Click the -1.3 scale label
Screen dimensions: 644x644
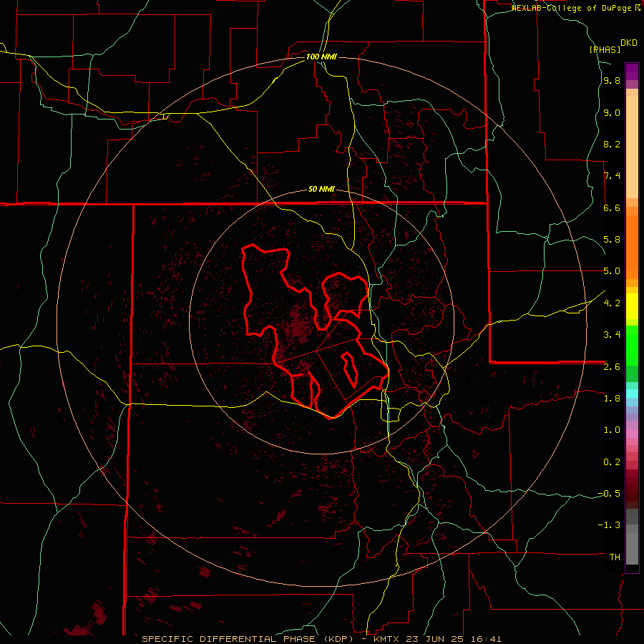point(609,525)
